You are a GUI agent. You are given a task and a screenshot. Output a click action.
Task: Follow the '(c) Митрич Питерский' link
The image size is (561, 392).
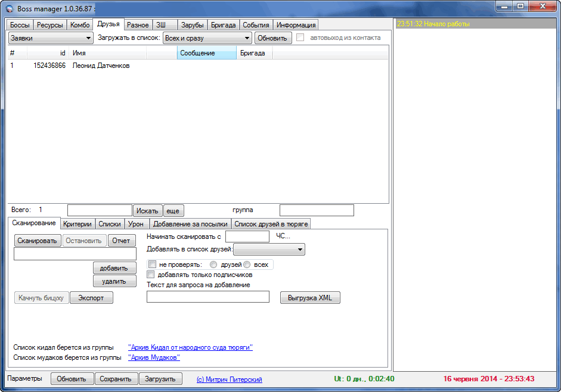229,379
